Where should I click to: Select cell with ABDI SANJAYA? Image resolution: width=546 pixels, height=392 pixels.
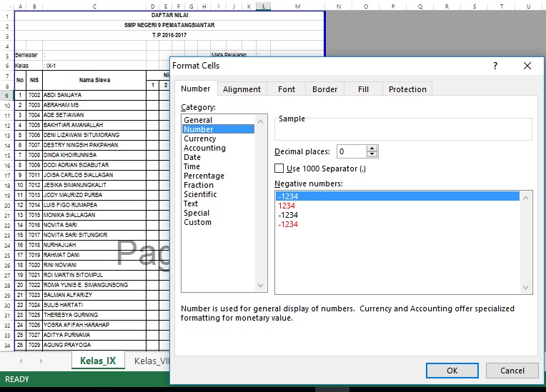click(94, 95)
